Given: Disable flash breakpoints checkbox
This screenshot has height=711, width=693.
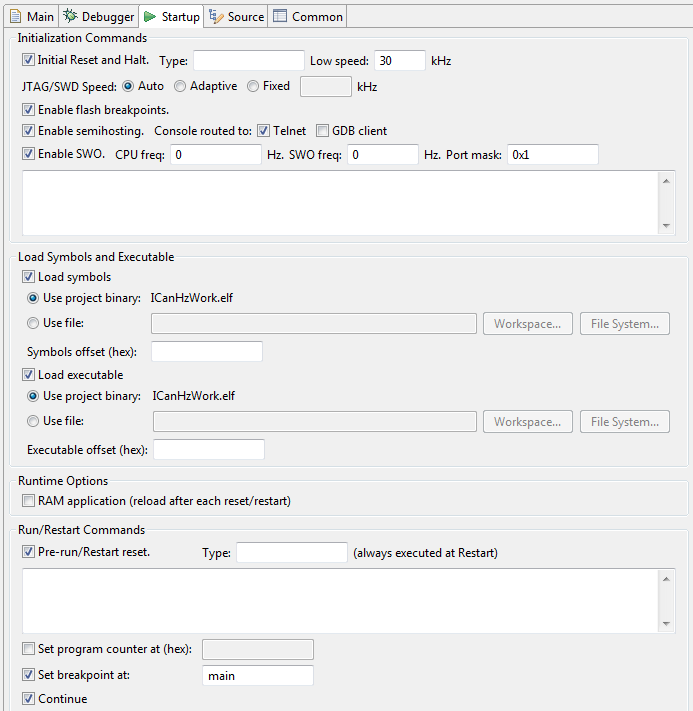Looking at the screenshot, I should [x=28, y=109].
